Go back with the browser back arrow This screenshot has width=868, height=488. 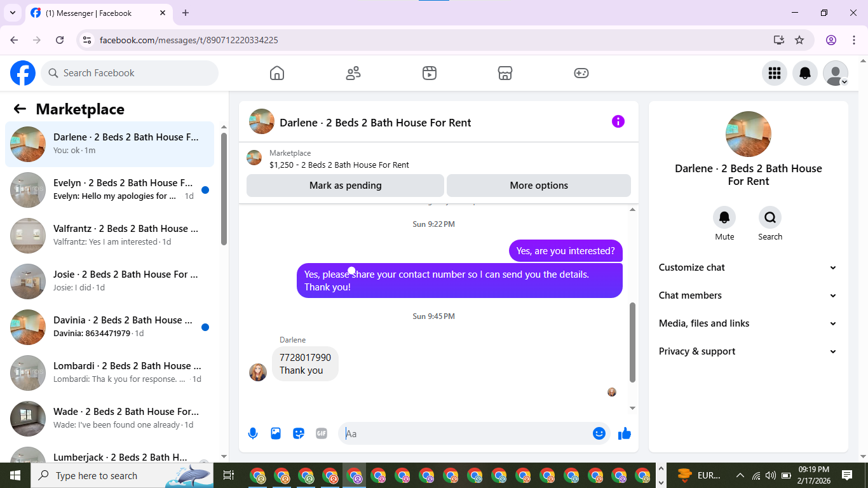tap(14, 40)
